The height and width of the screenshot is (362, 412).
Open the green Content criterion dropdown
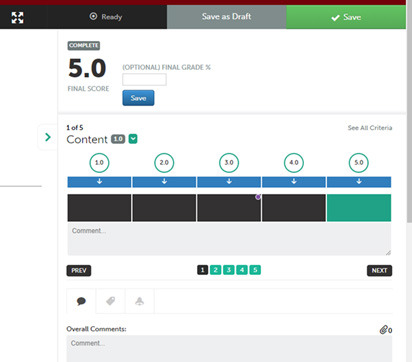pos(133,139)
